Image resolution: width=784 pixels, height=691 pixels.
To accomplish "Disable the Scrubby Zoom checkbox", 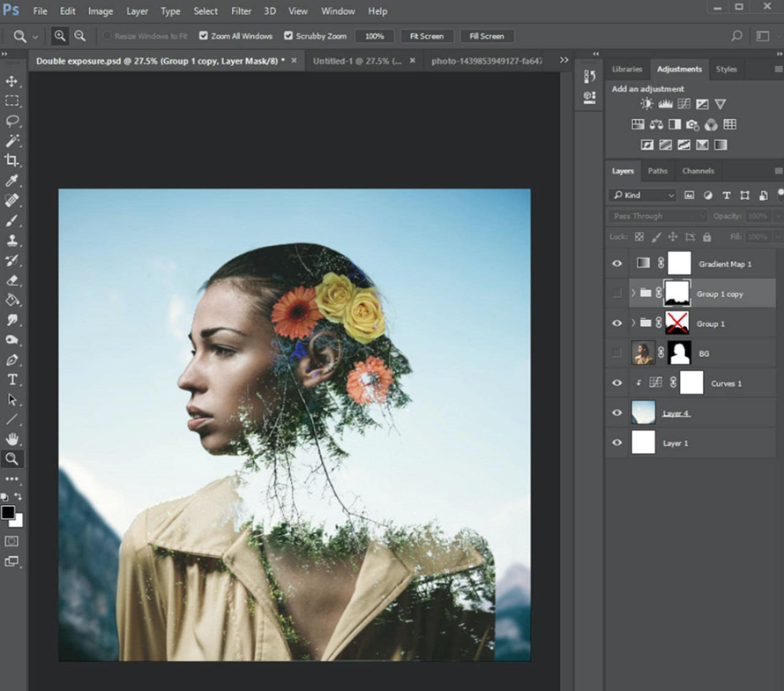I will pos(288,36).
